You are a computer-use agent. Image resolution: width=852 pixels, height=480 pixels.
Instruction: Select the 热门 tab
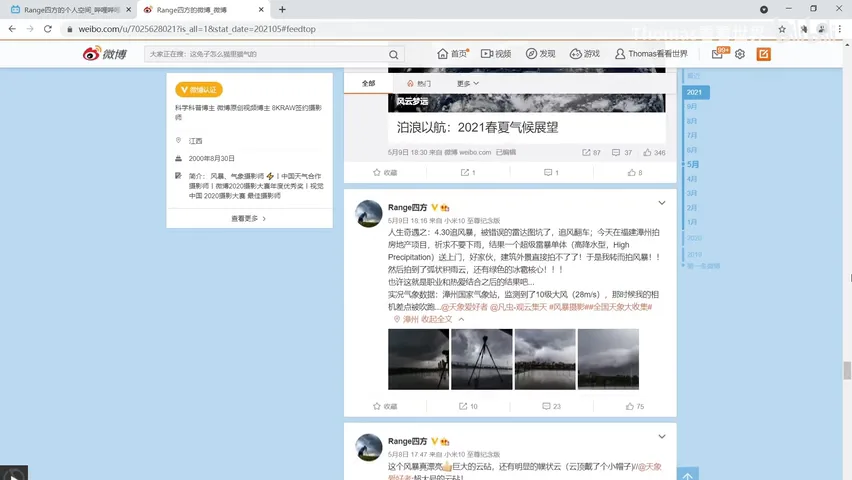(x=419, y=83)
